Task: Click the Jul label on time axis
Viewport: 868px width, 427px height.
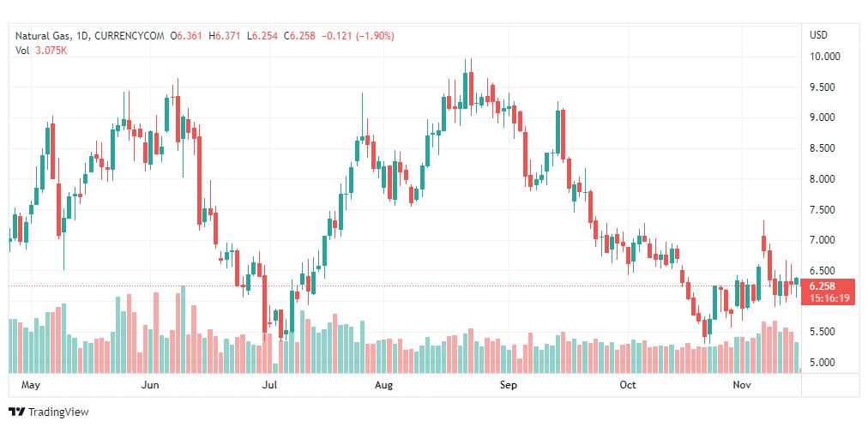Action: [269, 385]
